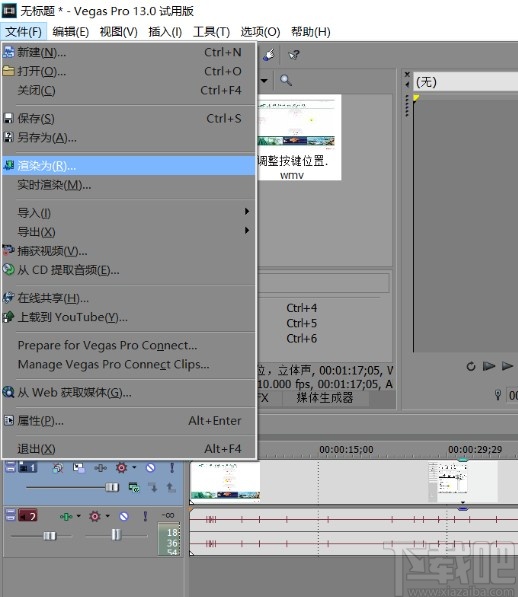This screenshot has width=518, height=597.
Task: Mute video track 1
Action: click(150, 468)
